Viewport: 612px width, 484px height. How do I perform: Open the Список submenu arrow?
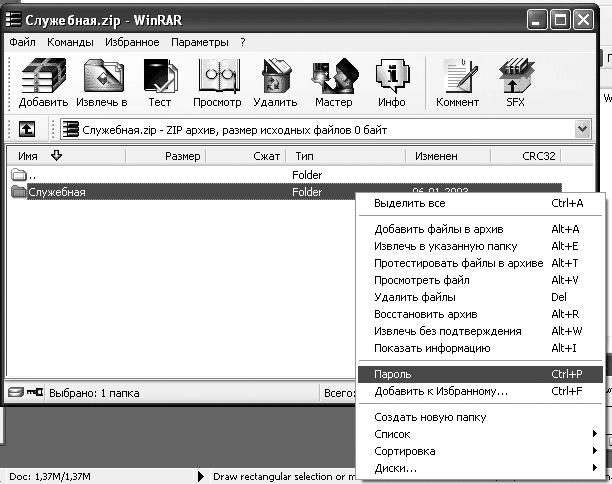tap(594, 434)
